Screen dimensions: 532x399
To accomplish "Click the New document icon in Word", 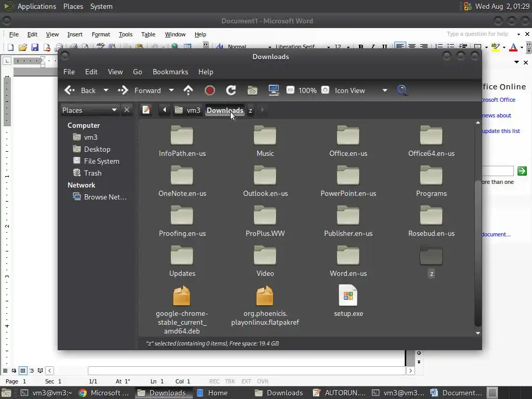I will coord(10,47).
